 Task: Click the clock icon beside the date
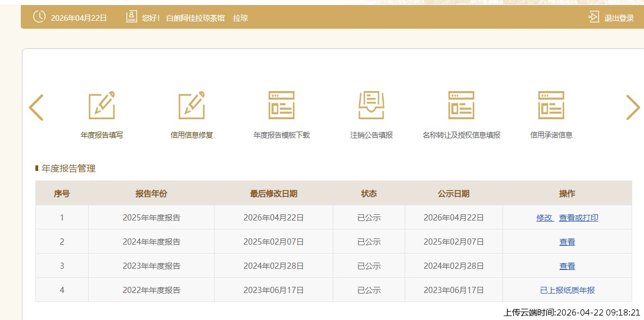39,17
